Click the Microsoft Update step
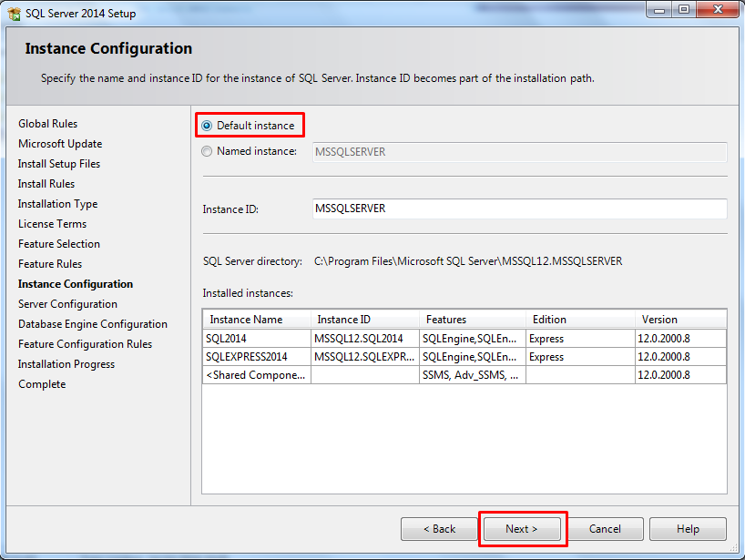745x560 pixels. (x=60, y=144)
